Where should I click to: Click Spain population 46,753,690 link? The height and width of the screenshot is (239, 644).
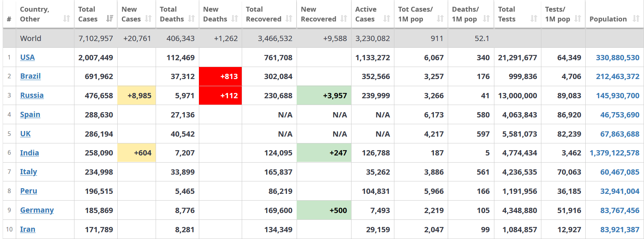(620, 115)
